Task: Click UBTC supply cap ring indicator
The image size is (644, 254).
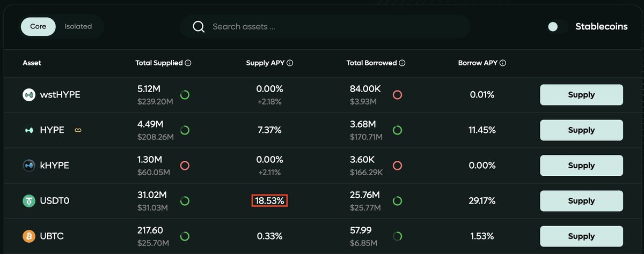Action: [185, 236]
